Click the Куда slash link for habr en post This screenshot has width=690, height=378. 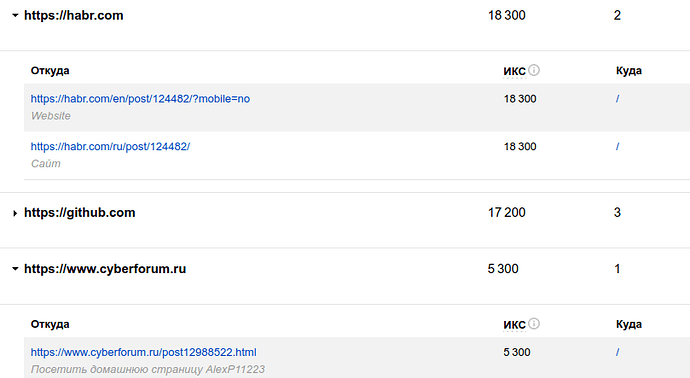pos(617,99)
